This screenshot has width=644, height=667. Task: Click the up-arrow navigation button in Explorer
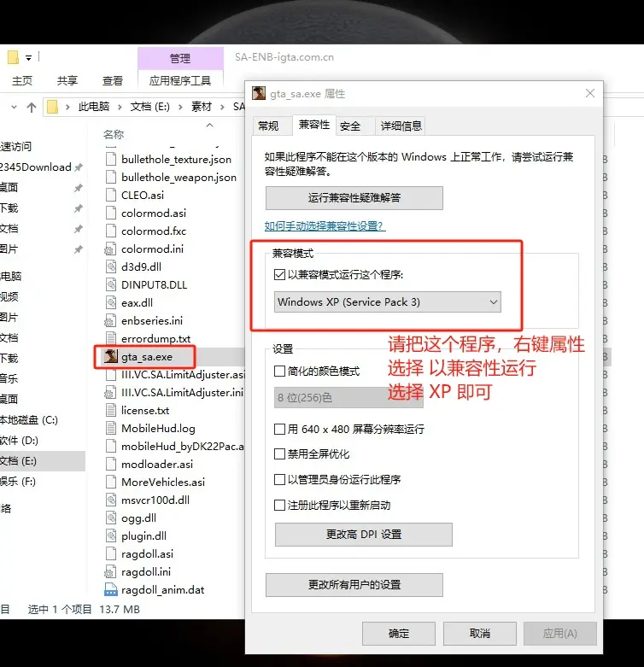(32, 107)
